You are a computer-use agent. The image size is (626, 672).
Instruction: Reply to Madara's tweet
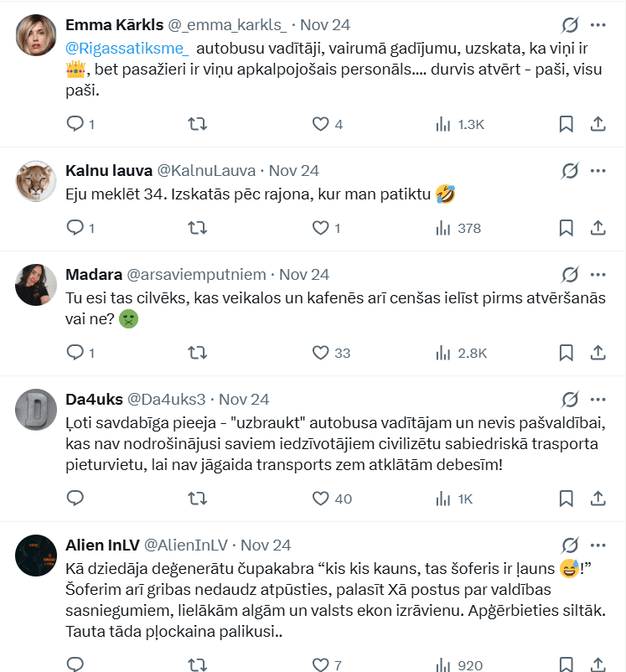[x=75, y=353]
